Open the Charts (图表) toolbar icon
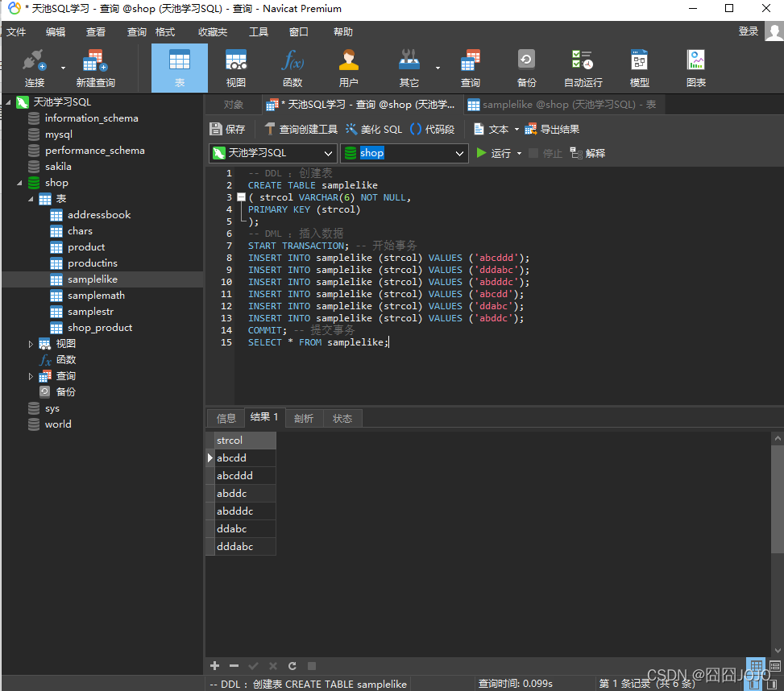The height and width of the screenshot is (691, 784). pos(696,68)
